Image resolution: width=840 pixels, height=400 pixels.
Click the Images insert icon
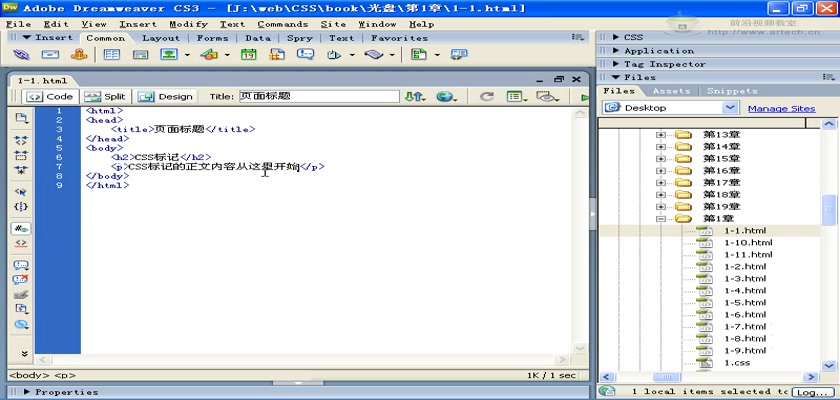click(x=169, y=54)
